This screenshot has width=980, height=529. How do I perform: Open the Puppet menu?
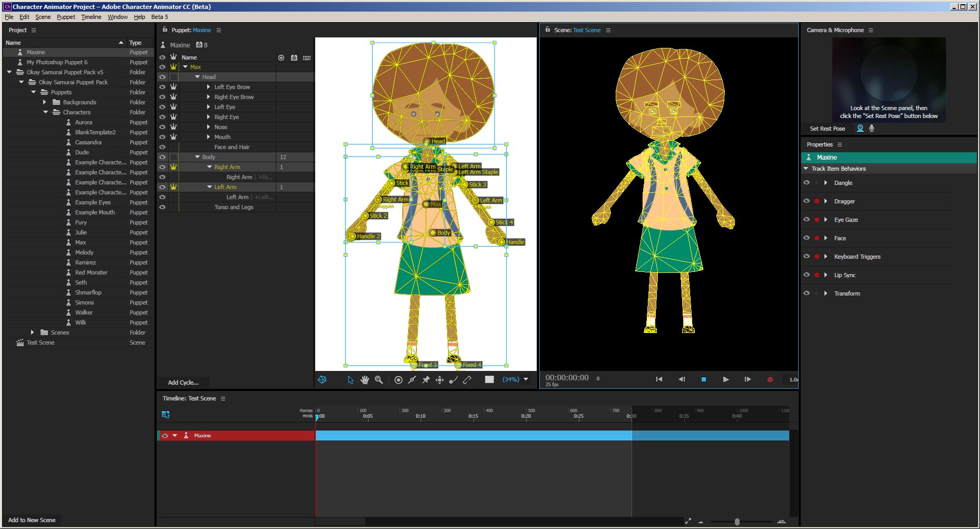[66, 17]
